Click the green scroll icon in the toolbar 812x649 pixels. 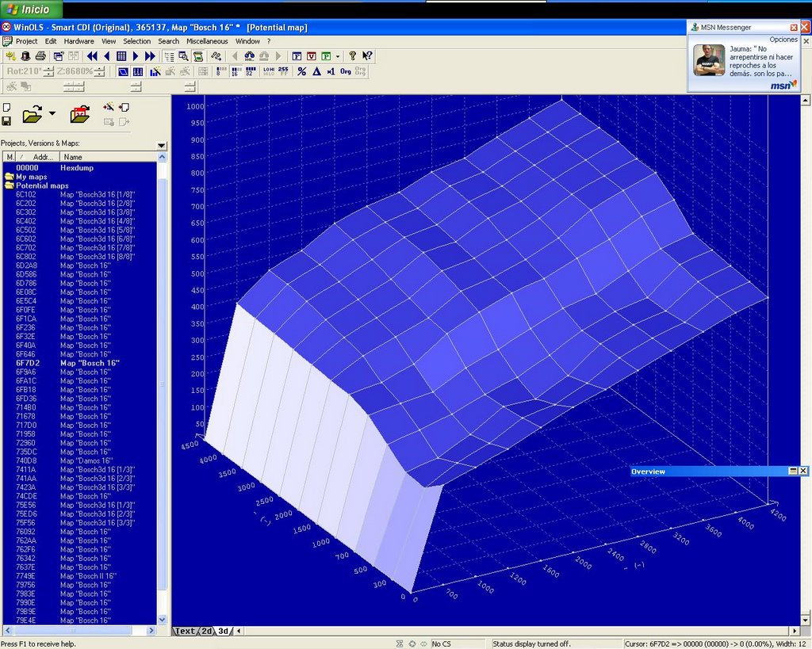tap(197, 56)
